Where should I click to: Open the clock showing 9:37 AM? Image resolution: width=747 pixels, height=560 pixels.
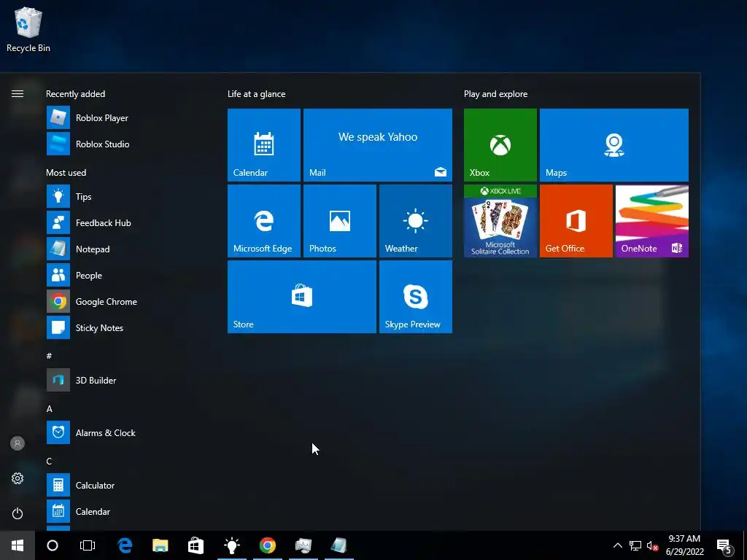[x=684, y=545]
